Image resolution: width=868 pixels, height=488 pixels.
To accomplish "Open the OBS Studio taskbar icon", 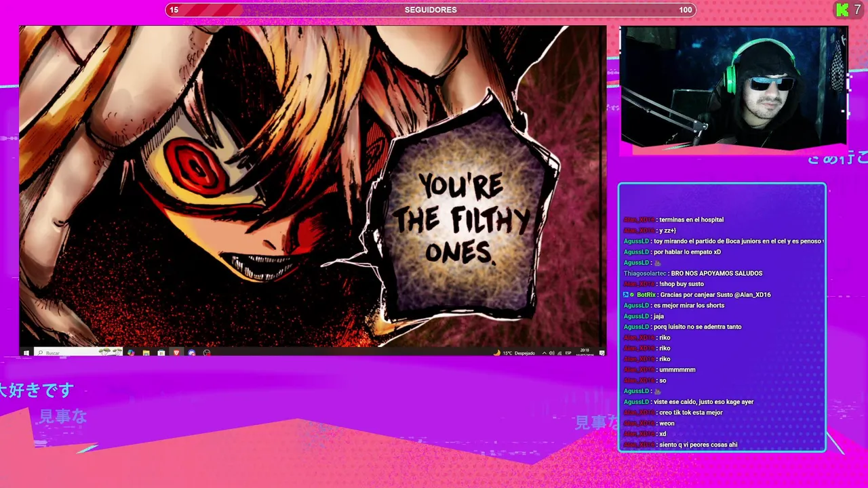I will tap(207, 352).
